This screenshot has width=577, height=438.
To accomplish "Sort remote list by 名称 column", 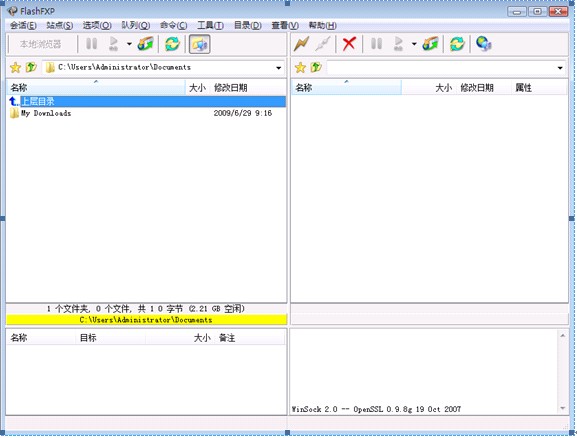I will (x=346, y=88).
